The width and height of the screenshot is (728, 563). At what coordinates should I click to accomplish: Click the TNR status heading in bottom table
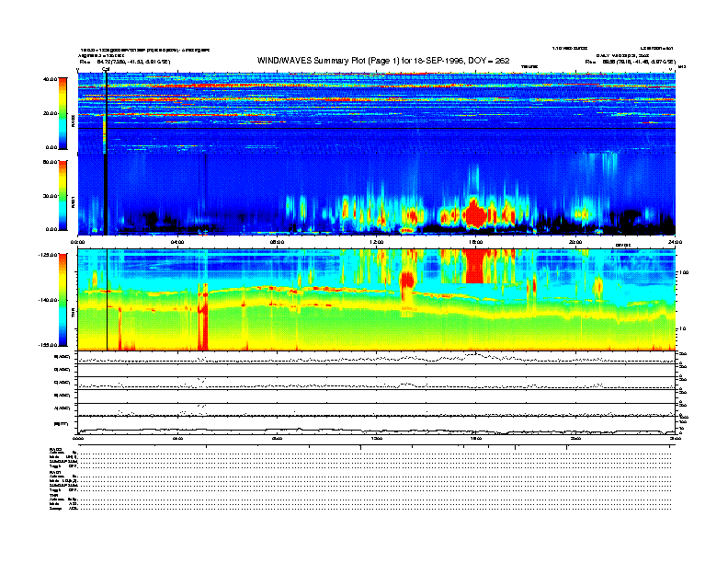click(x=54, y=494)
